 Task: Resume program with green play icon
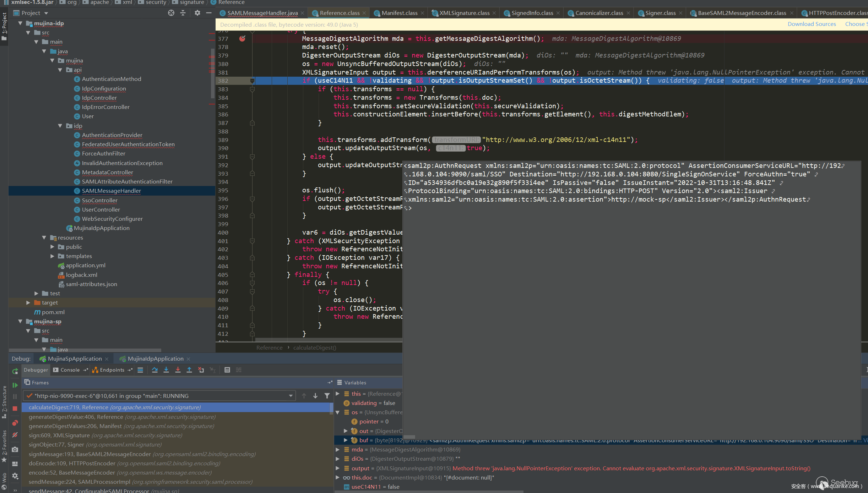tap(15, 385)
